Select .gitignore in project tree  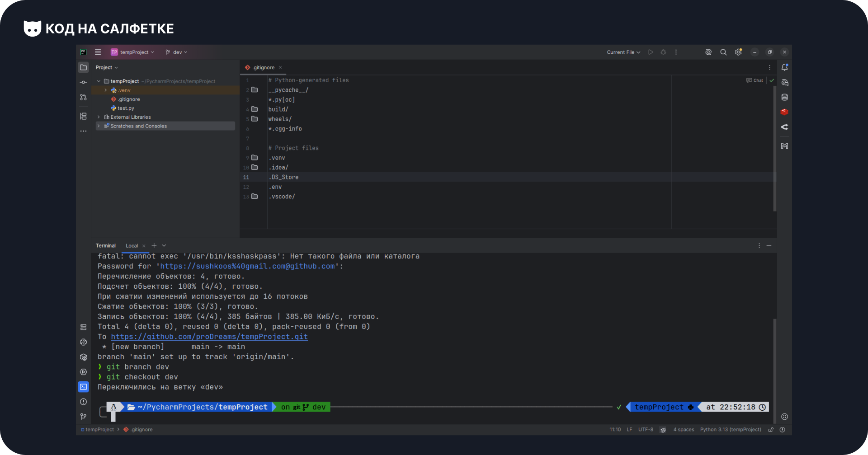coord(129,99)
